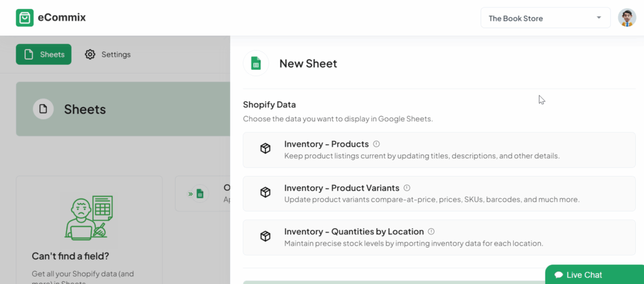Click info icon next to Quantities by Location
The width and height of the screenshot is (644, 284).
coord(431,231)
